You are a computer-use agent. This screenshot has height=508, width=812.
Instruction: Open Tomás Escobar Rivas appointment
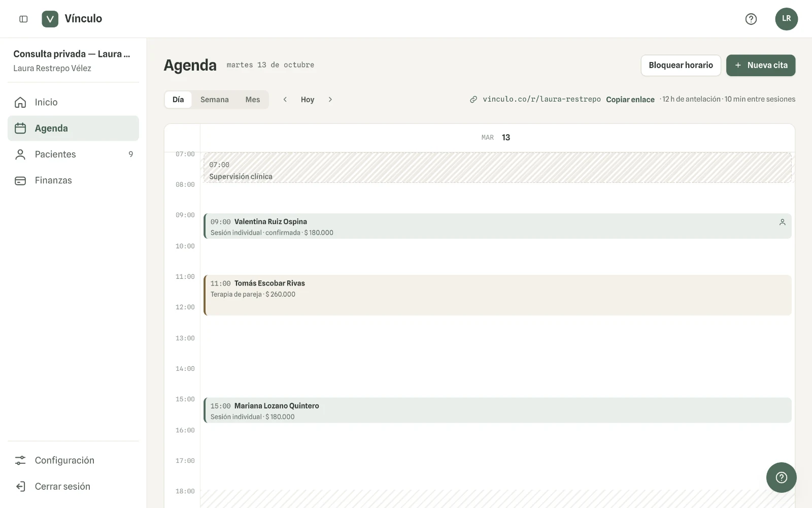[497, 295]
